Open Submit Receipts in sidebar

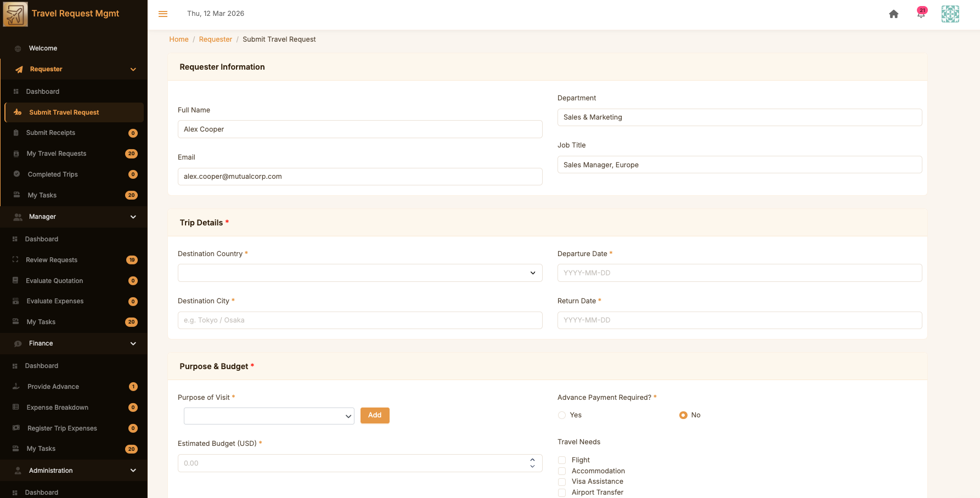[50, 133]
